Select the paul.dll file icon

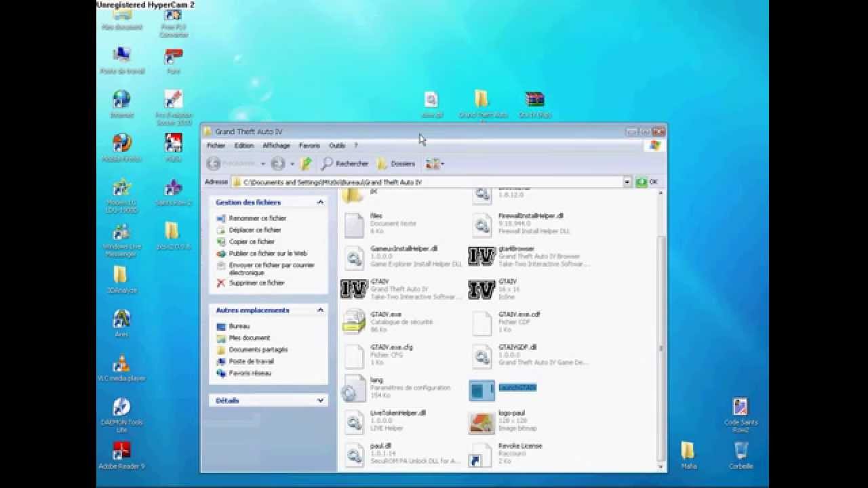(354, 454)
